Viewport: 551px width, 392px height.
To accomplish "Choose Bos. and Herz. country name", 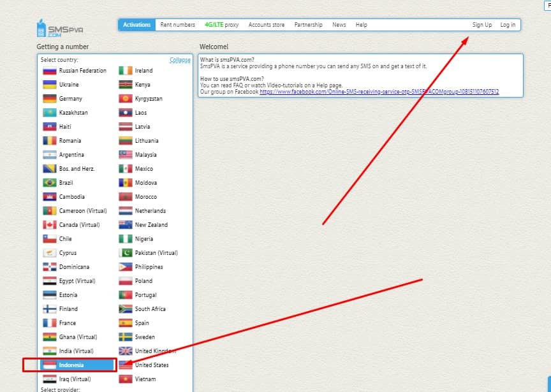I will [x=77, y=169].
